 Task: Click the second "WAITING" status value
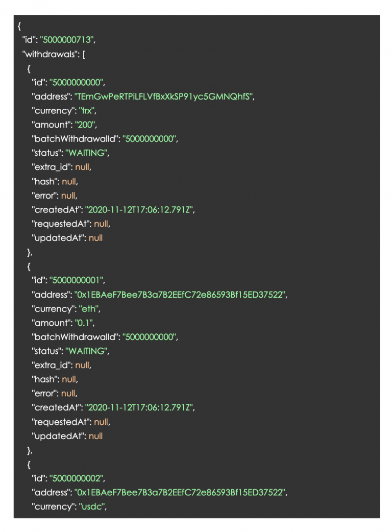[x=87, y=351]
